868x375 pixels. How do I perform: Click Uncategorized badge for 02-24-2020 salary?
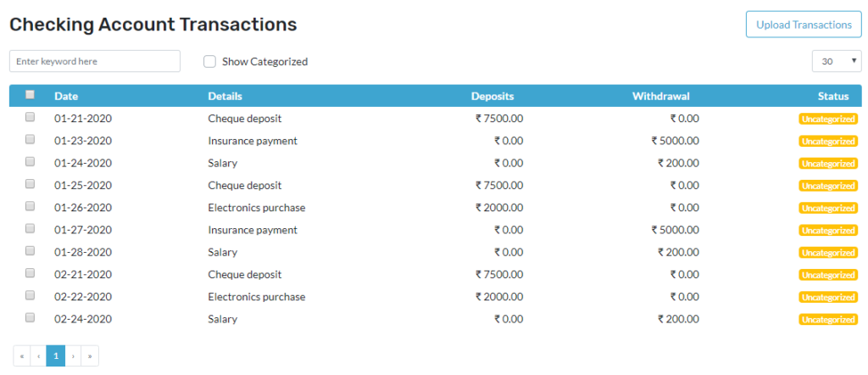828,319
